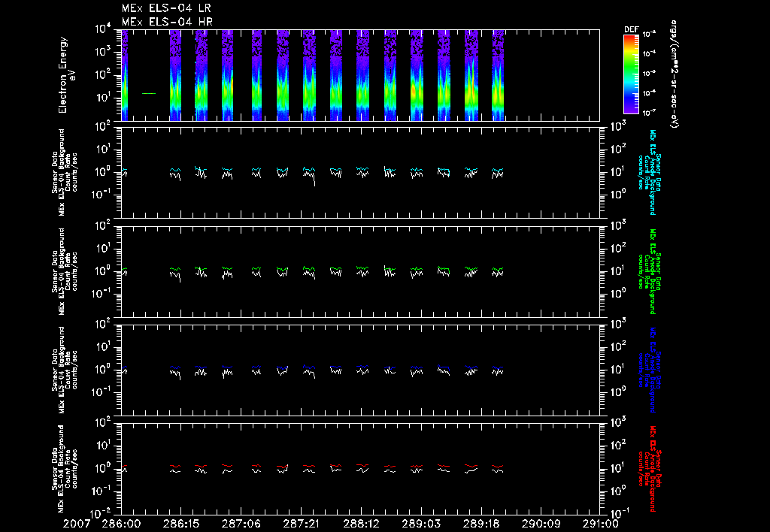Click the year "2007" on the time axis
Viewport: 770px width, 532px height.
pyautogui.click(x=76, y=524)
